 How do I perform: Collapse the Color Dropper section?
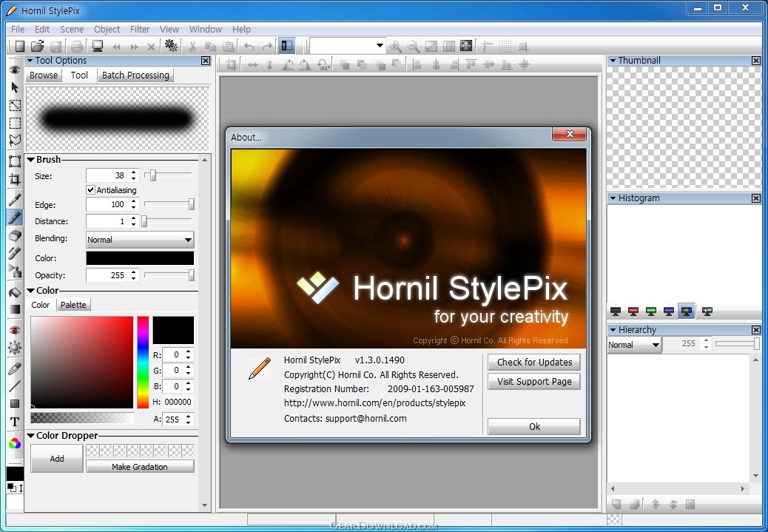31,436
